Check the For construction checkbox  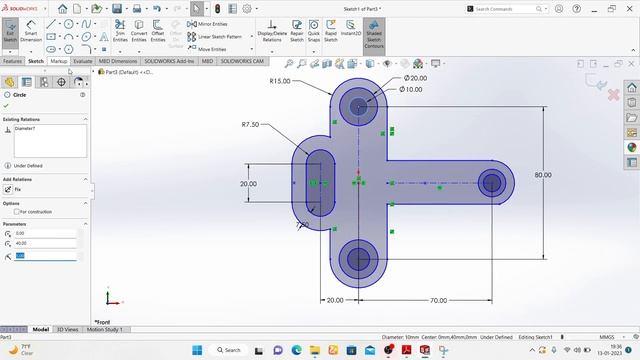[17, 212]
